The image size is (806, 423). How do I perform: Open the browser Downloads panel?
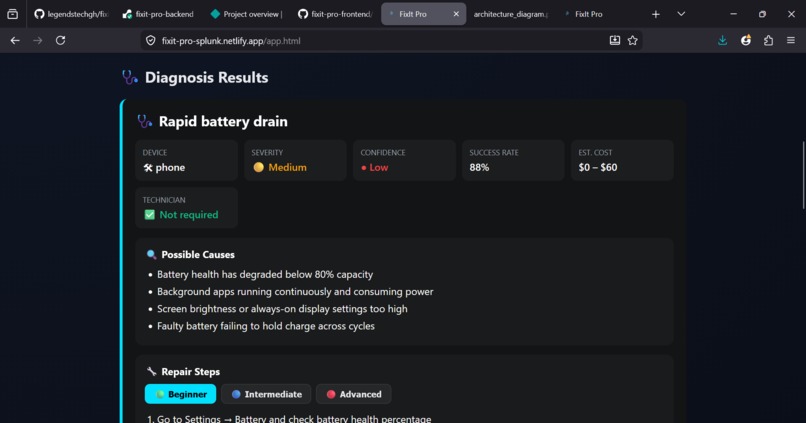pyautogui.click(x=722, y=40)
